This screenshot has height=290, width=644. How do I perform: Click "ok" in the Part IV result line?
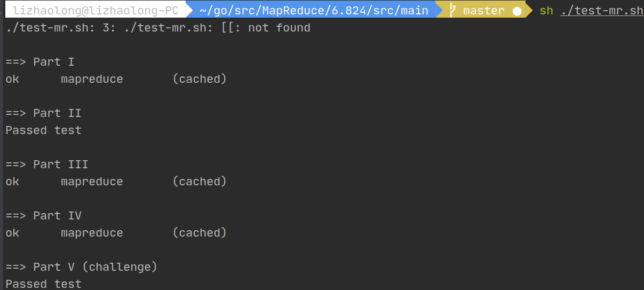(12, 233)
